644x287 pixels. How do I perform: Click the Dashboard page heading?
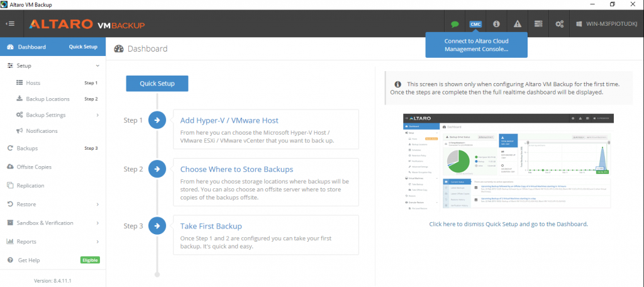coord(147,49)
